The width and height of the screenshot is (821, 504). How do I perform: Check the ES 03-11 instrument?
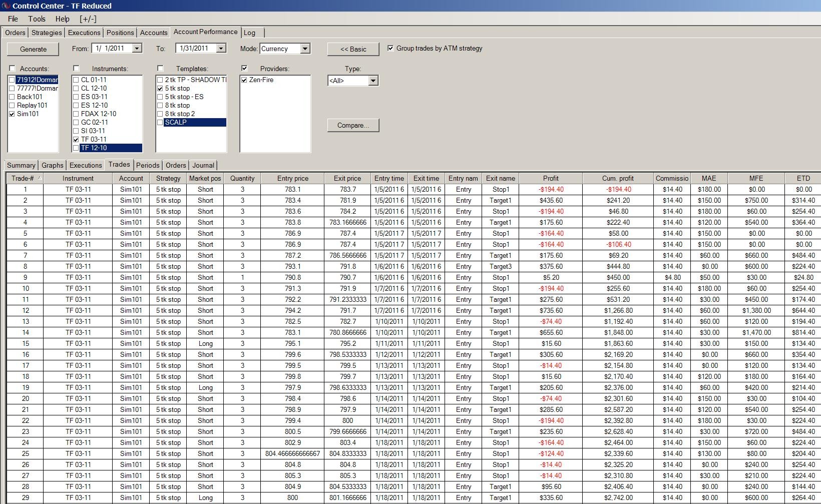point(76,97)
